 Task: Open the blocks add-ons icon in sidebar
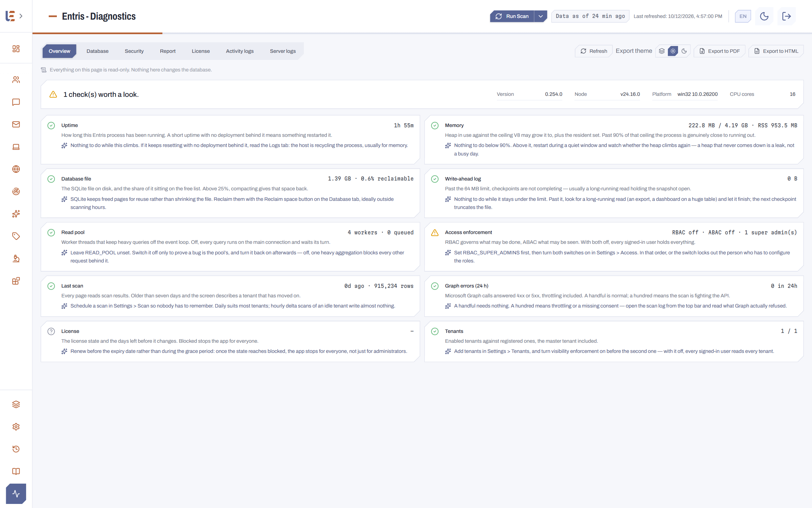(16, 281)
